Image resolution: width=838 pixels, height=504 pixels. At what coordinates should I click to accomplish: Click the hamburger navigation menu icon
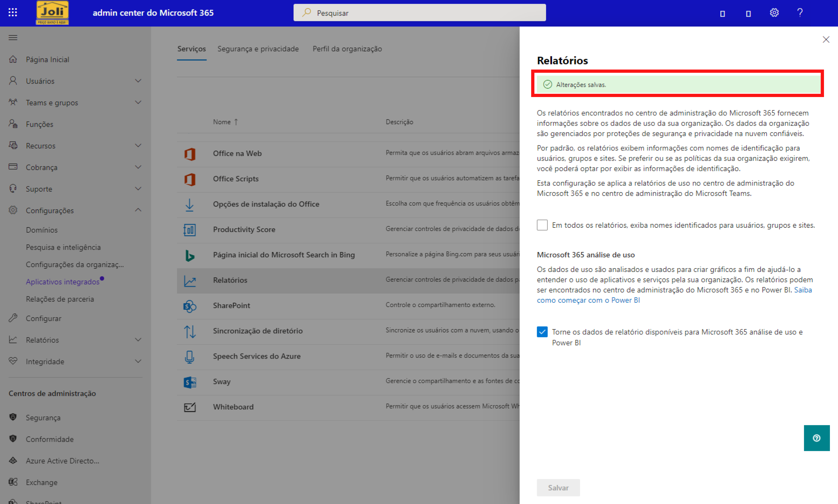pos(13,37)
